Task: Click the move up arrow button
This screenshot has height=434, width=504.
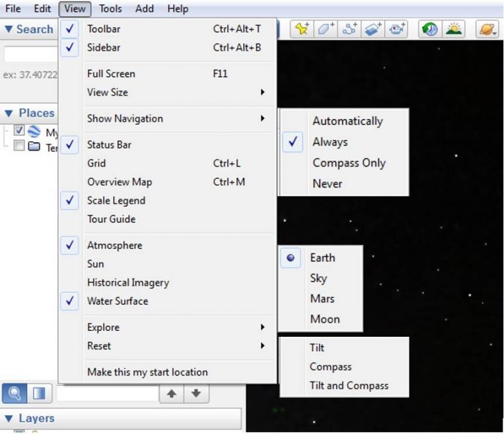Action: [x=172, y=393]
